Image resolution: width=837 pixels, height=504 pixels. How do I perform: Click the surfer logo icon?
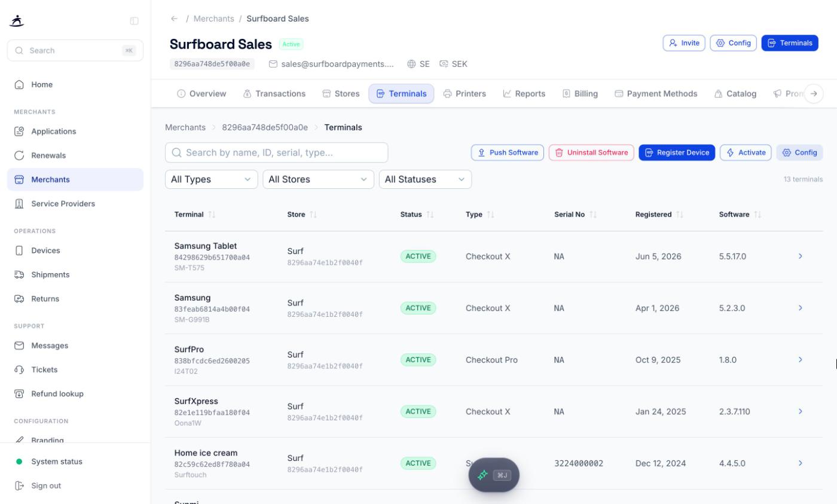pos(17,21)
